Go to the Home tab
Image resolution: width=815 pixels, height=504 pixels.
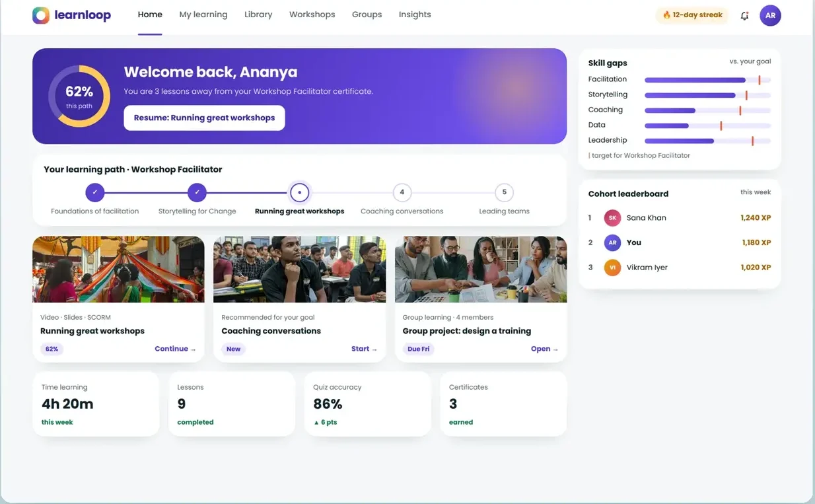(x=150, y=15)
